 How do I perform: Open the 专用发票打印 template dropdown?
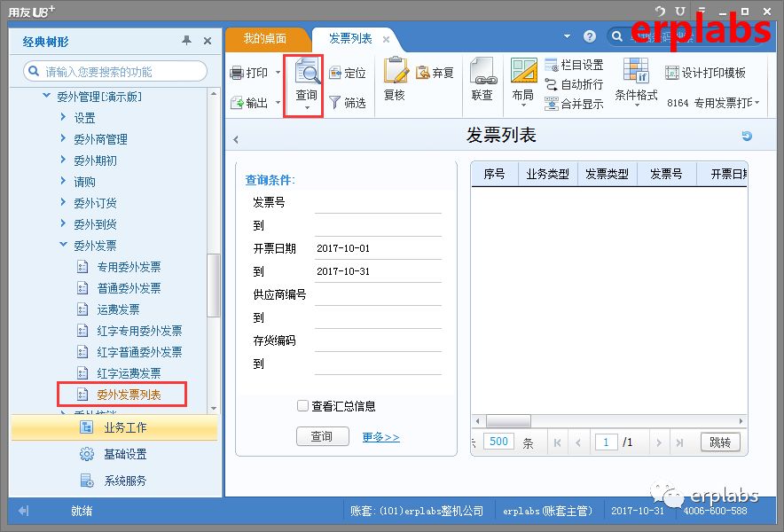pos(757,103)
